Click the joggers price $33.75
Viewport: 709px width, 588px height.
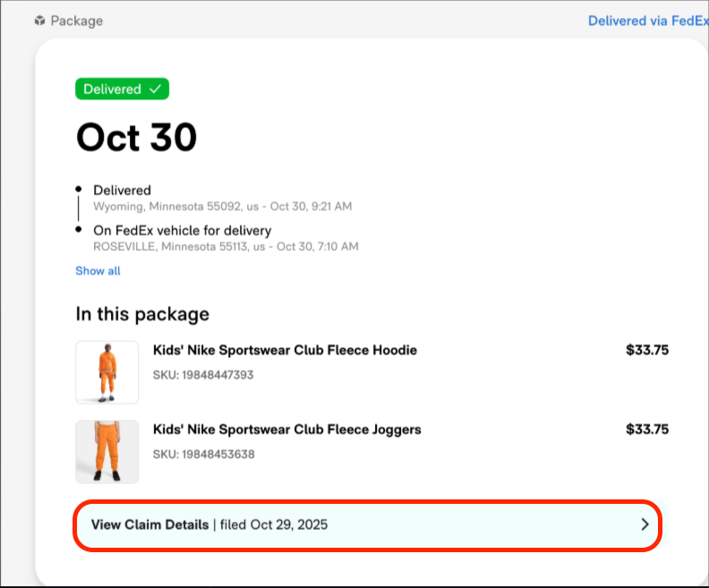(646, 430)
